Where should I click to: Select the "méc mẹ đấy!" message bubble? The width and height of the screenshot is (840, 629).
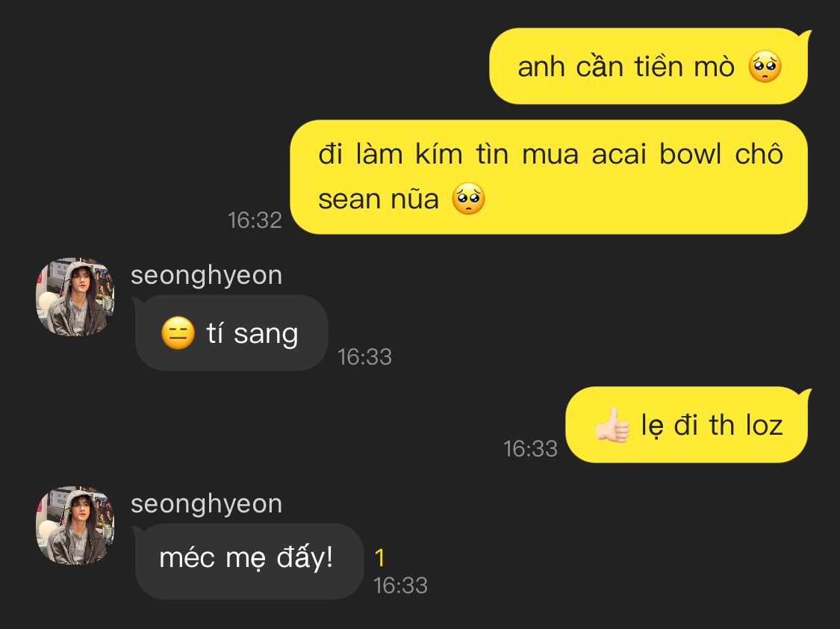248,561
